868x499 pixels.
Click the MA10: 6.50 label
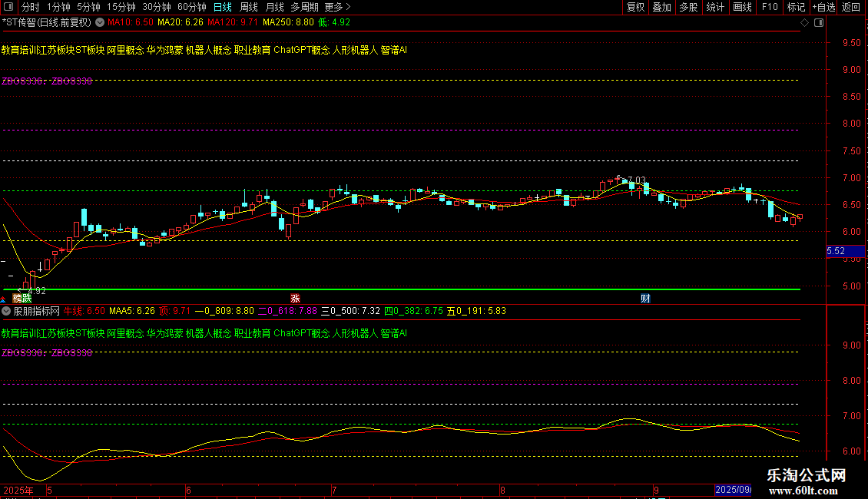(x=130, y=23)
